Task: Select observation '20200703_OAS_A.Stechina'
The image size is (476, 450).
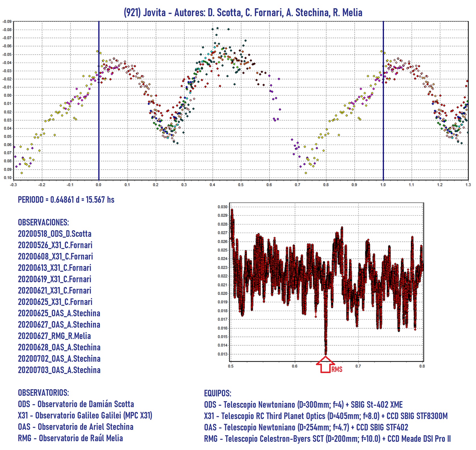Action: tap(59, 370)
